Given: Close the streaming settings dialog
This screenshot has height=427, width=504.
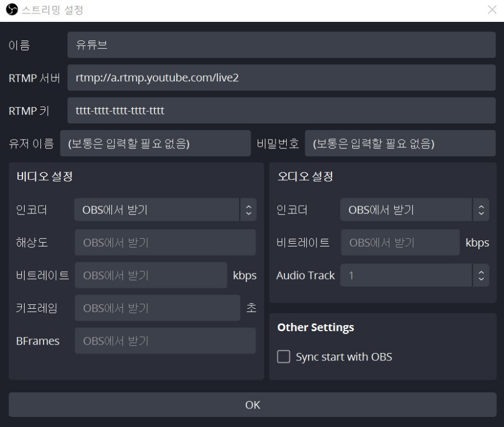Looking at the screenshot, I should coord(492,10).
